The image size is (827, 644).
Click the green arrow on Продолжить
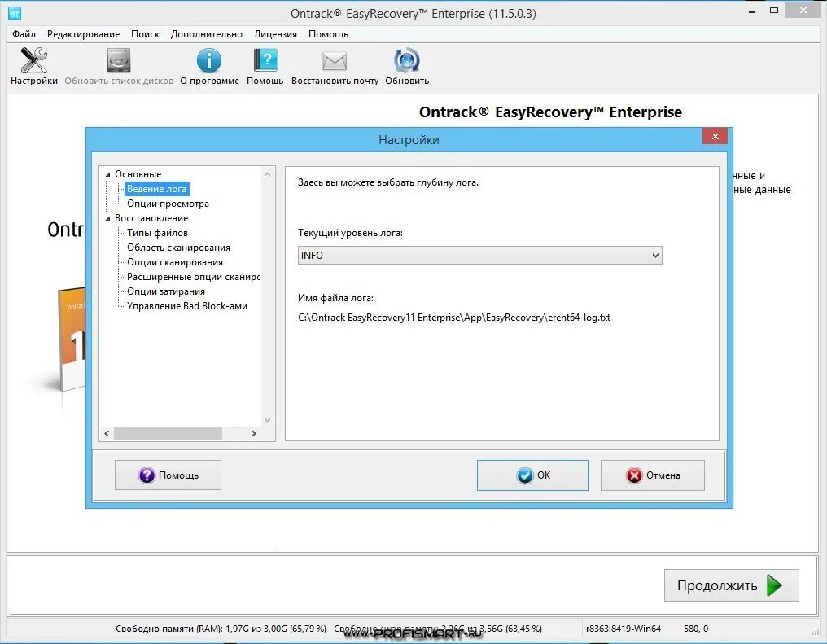(x=774, y=585)
